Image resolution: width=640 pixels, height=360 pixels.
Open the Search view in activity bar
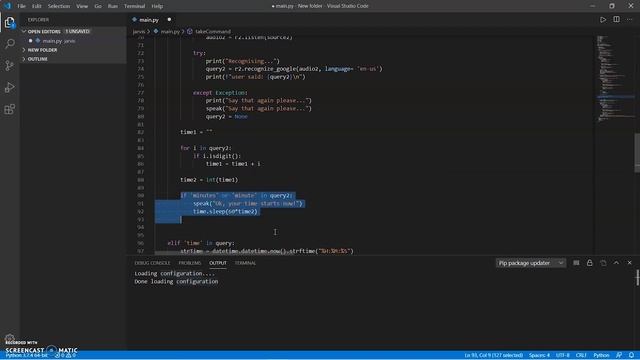pos(9,44)
